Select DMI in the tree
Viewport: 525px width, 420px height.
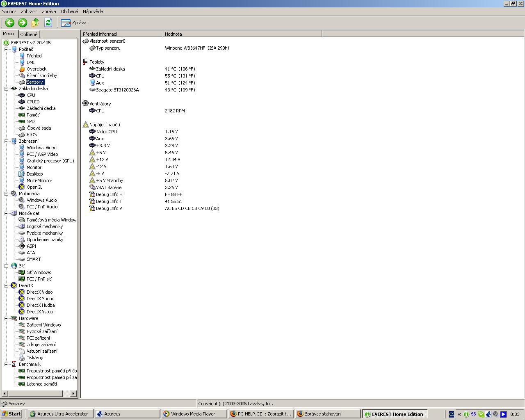tap(31, 62)
